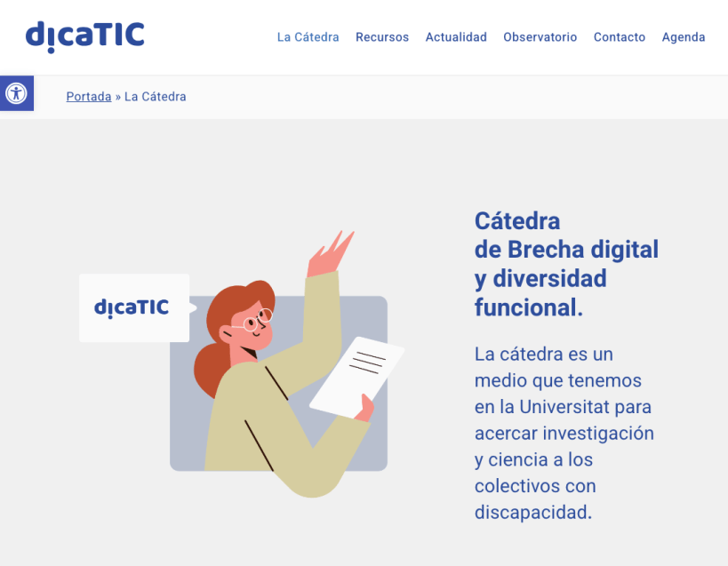
Task: Open the Agenda menu item
Action: pyautogui.click(x=684, y=37)
